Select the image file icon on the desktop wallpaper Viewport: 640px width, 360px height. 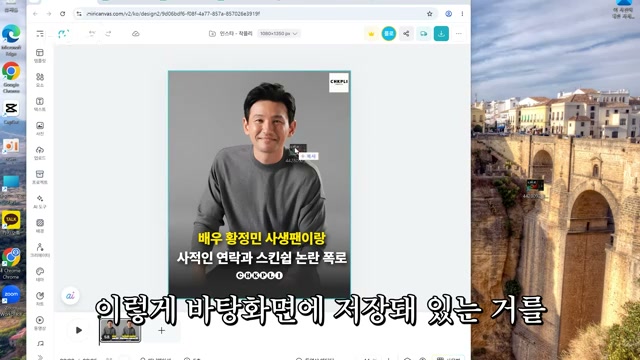click(x=535, y=188)
